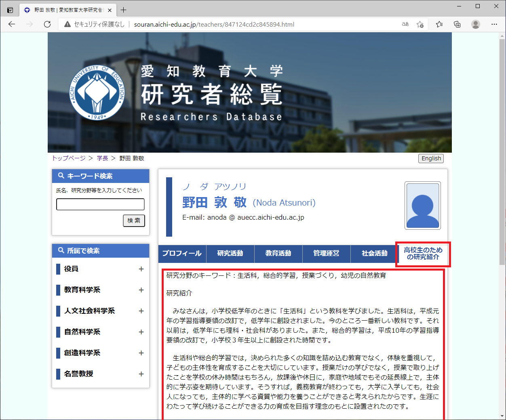
Task: Click the E-mail address text
Action: (x=243, y=217)
